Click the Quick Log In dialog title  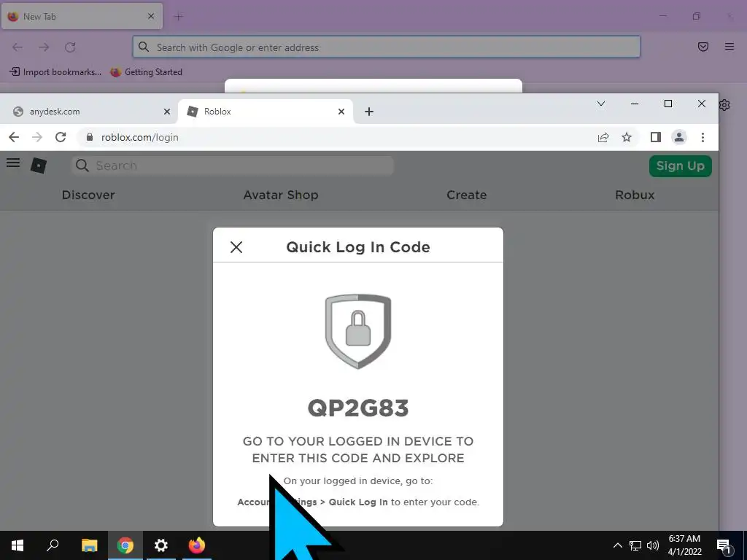pos(358,247)
